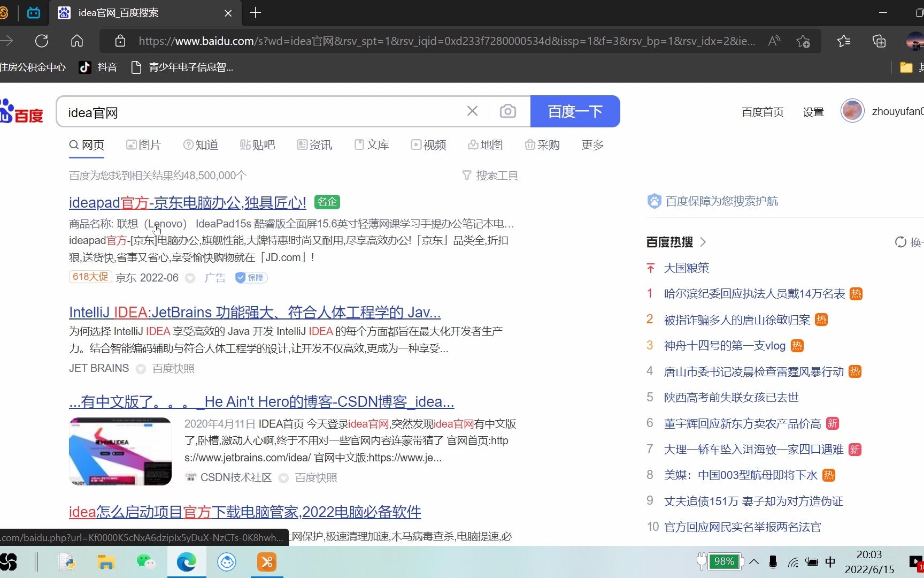Open the 抖音 bookmark
This screenshot has width=924, height=578.
98,67
